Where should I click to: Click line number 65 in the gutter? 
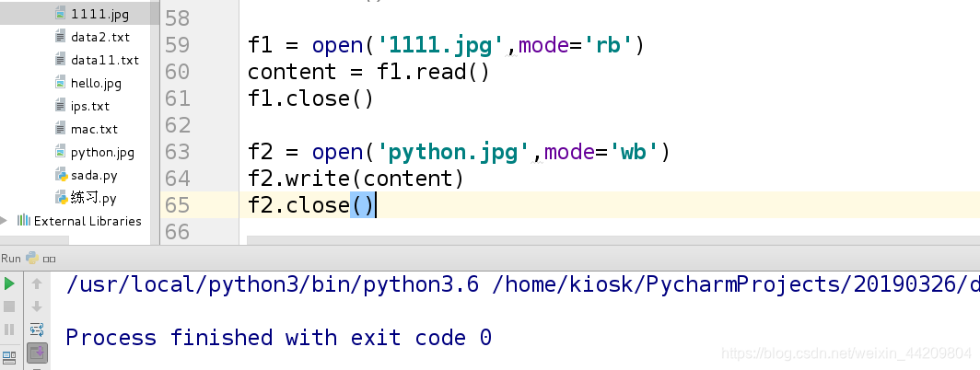pos(178,205)
